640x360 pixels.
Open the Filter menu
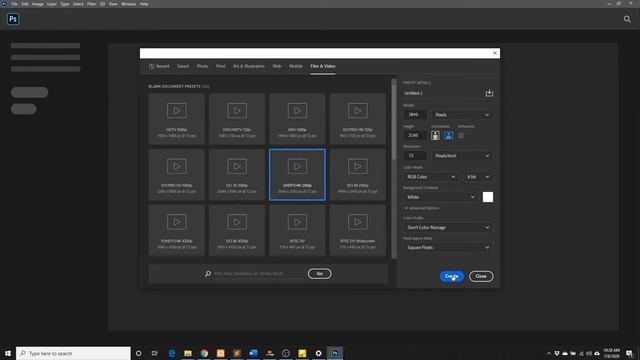pos(91,4)
